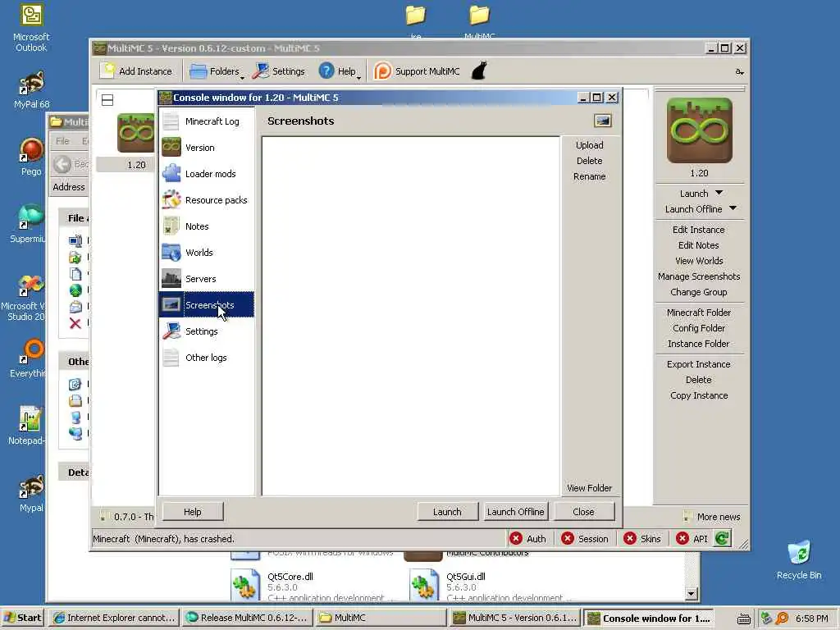
Task: Collapse the instance group toggle
Action: pos(107,99)
